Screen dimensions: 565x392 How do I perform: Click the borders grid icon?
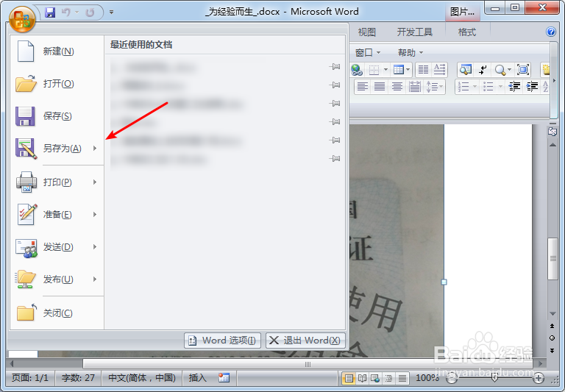pyautogui.click(x=374, y=70)
